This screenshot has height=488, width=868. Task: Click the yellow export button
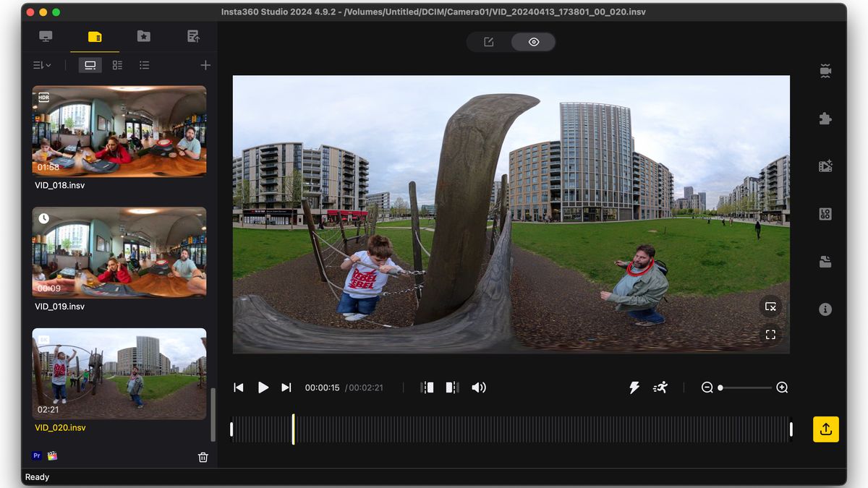[x=825, y=429]
